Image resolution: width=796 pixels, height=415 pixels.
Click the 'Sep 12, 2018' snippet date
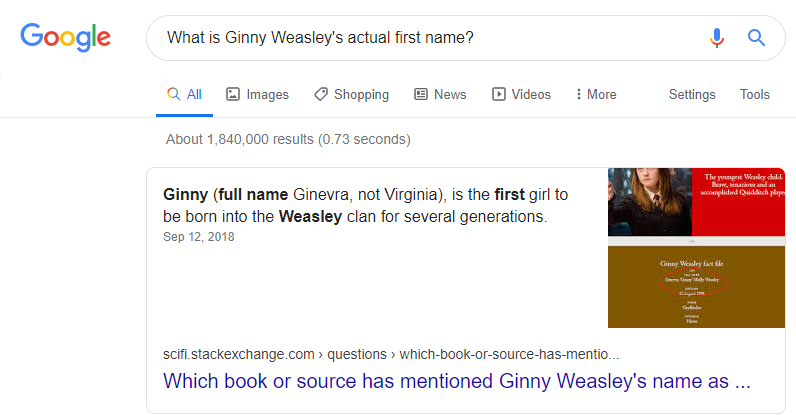coord(199,237)
